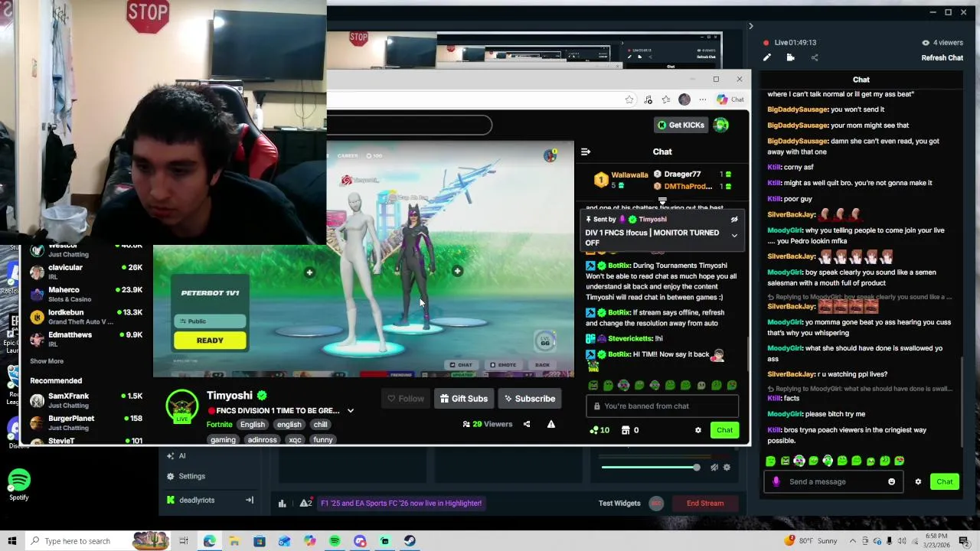This screenshot has width=980, height=551.
Task: Open the lordkebun channel in sidebar
Action: tap(86, 317)
